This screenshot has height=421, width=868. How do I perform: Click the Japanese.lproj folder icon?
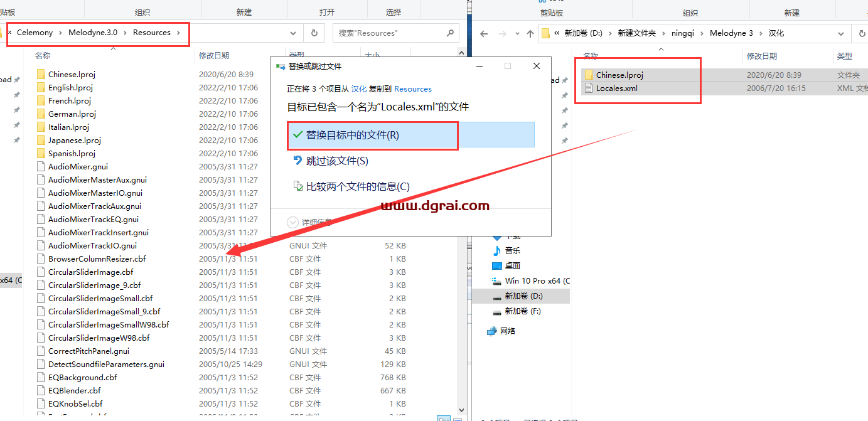point(41,140)
